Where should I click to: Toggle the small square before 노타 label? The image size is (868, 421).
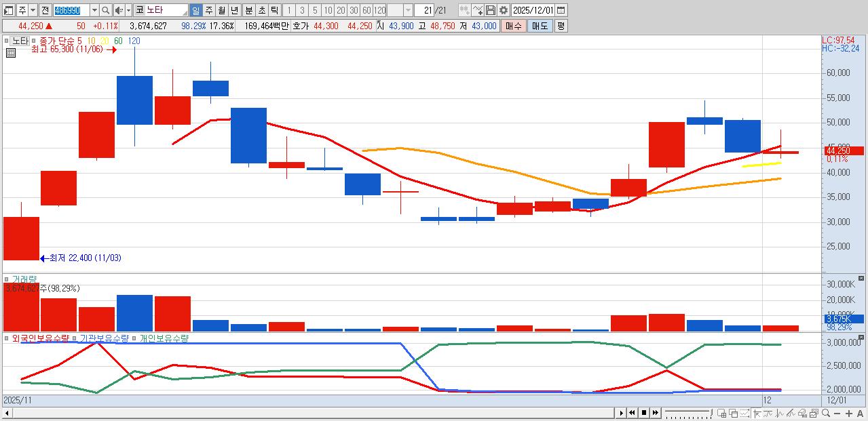click(6, 41)
